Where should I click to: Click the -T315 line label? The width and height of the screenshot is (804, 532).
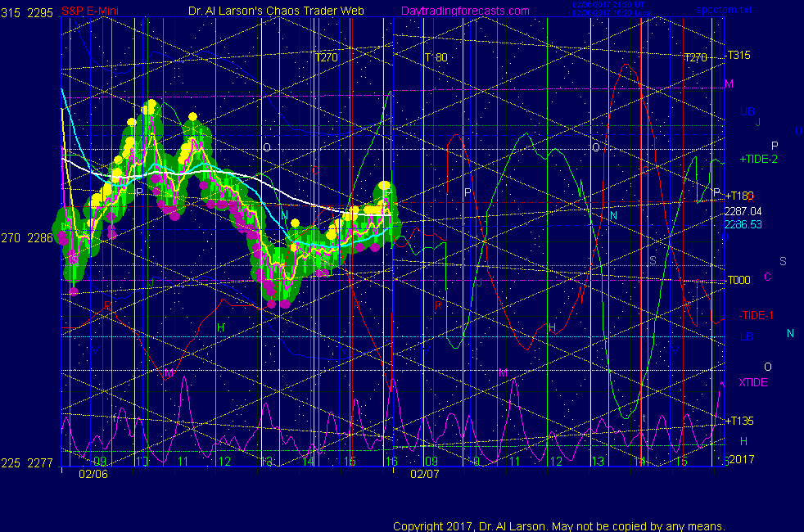tap(738, 56)
